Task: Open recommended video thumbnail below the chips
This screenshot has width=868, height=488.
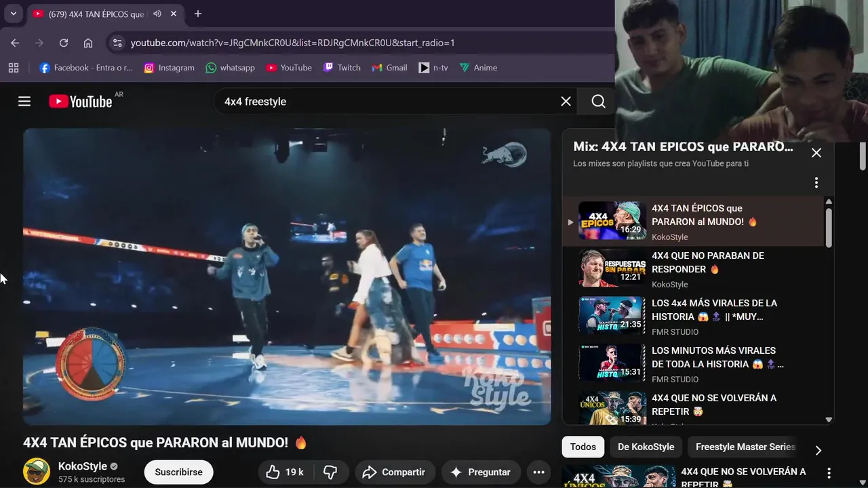Action: point(618,476)
